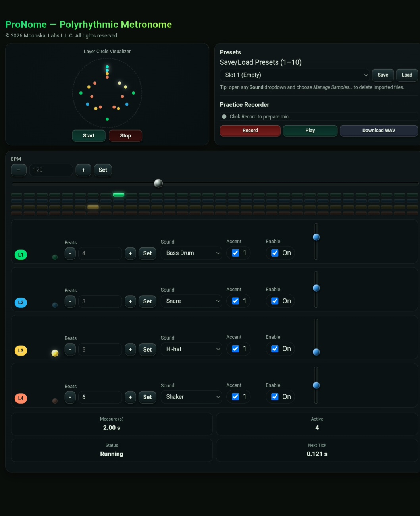This screenshot has width=420, height=516.
Task: Click the L4 beats input field
Action: tap(100, 397)
